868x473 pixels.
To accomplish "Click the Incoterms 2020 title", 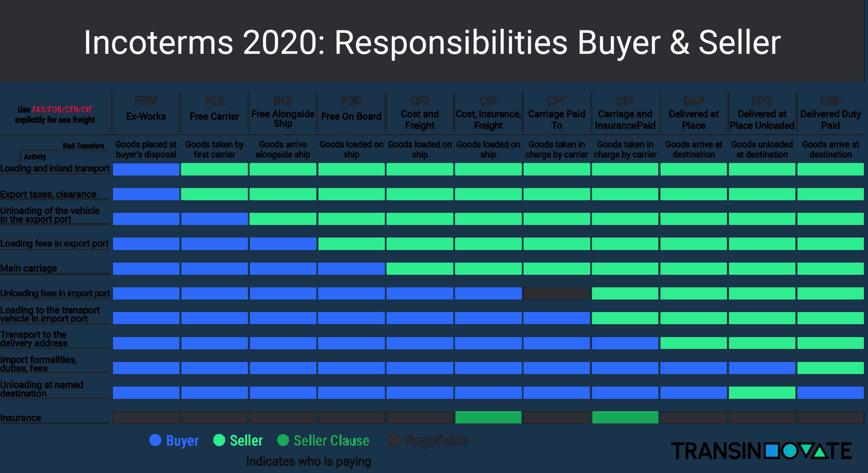I will click(432, 42).
